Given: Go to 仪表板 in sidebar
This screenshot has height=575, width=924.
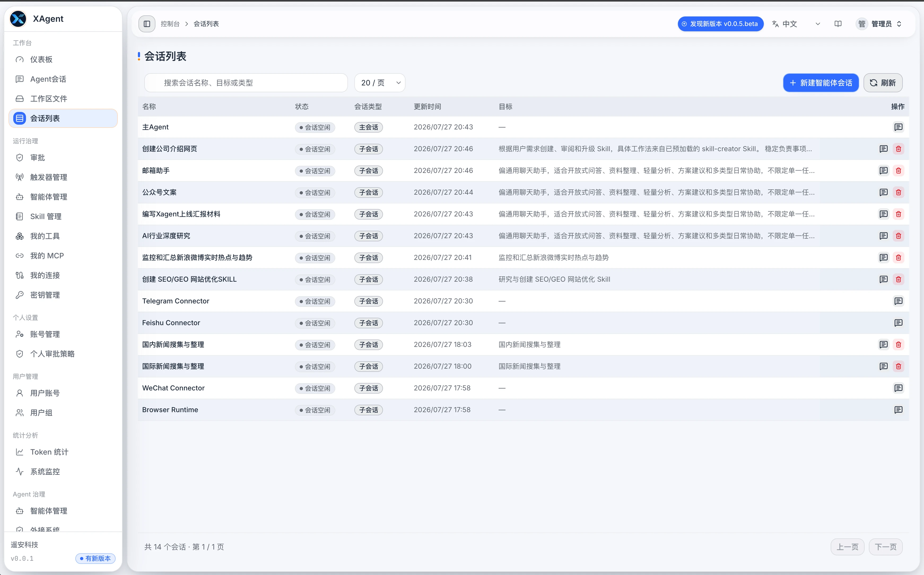Looking at the screenshot, I should click(x=63, y=59).
